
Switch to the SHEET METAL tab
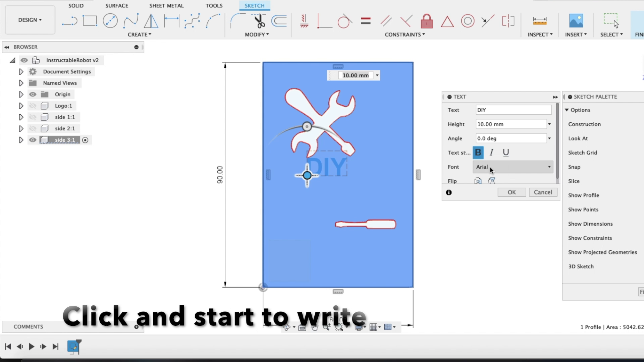click(x=167, y=5)
